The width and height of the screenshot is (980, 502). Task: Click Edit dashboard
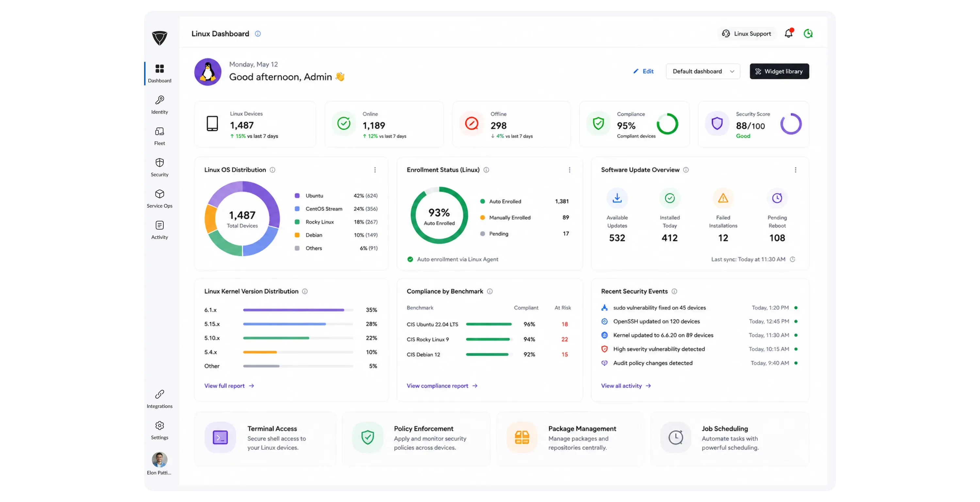coord(643,71)
